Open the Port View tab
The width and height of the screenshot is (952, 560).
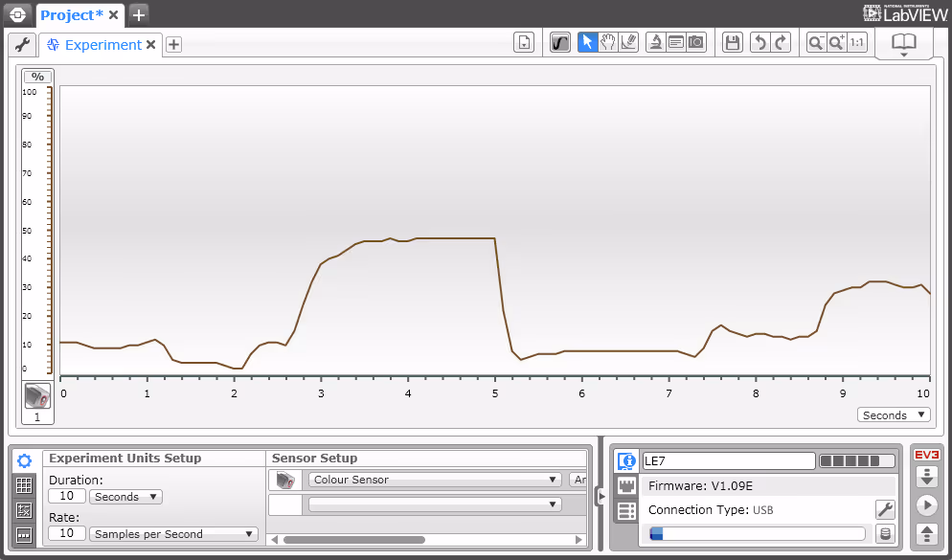[626, 485]
